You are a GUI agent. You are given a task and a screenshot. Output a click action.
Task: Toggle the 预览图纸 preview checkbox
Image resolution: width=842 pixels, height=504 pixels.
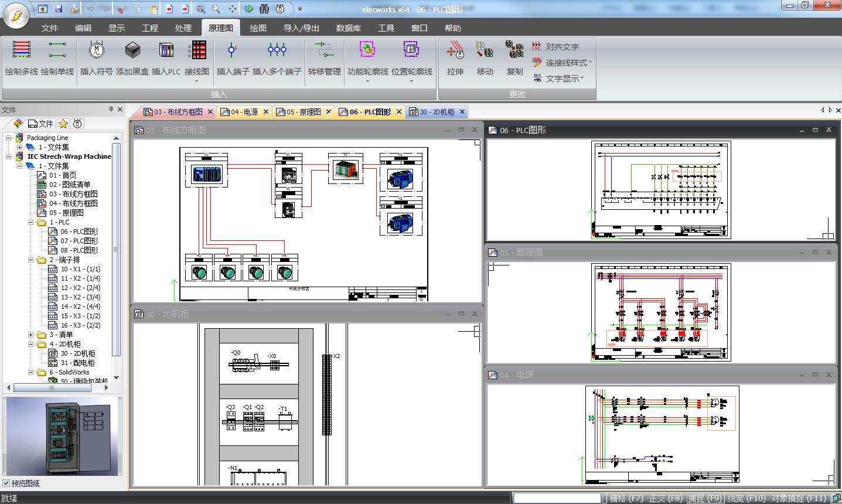[x=6, y=483]
